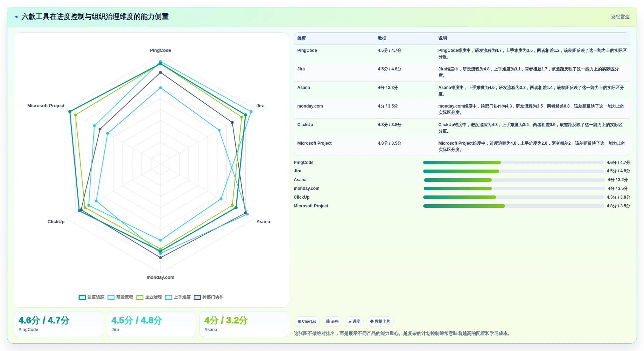Click the 数据 column header
The image size is (644, 351).
click(x=382, y=39)
